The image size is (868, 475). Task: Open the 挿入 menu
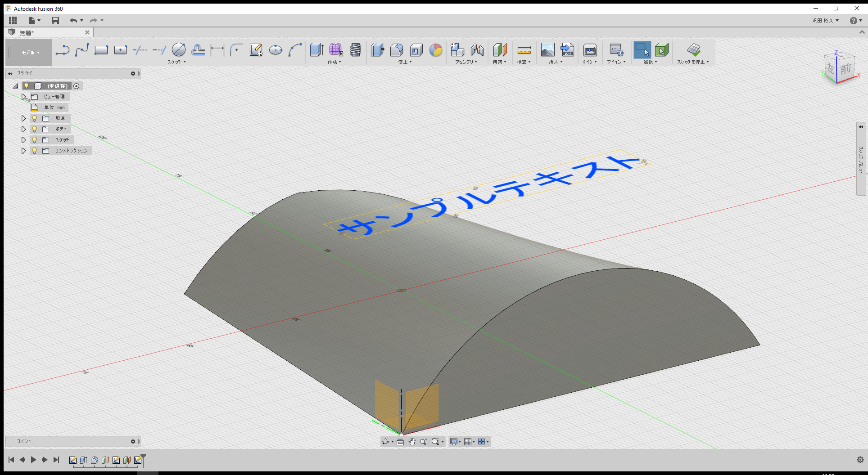click(556, 62)
